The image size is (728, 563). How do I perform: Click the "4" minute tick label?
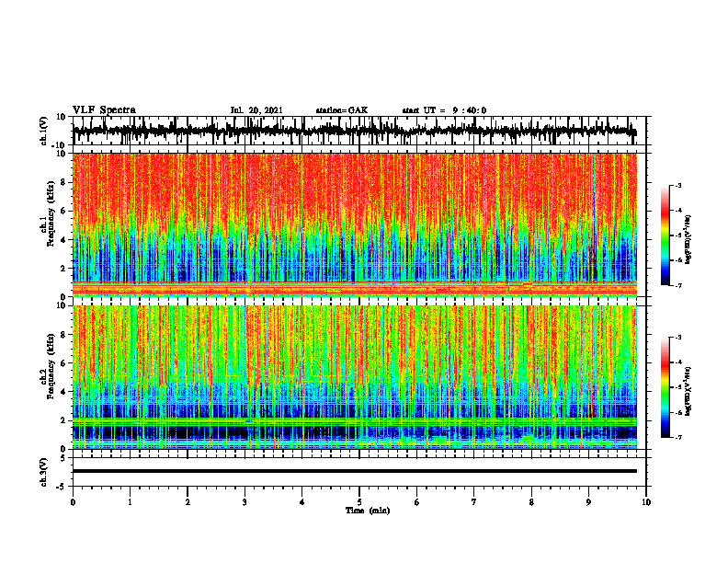coord(302,502)
